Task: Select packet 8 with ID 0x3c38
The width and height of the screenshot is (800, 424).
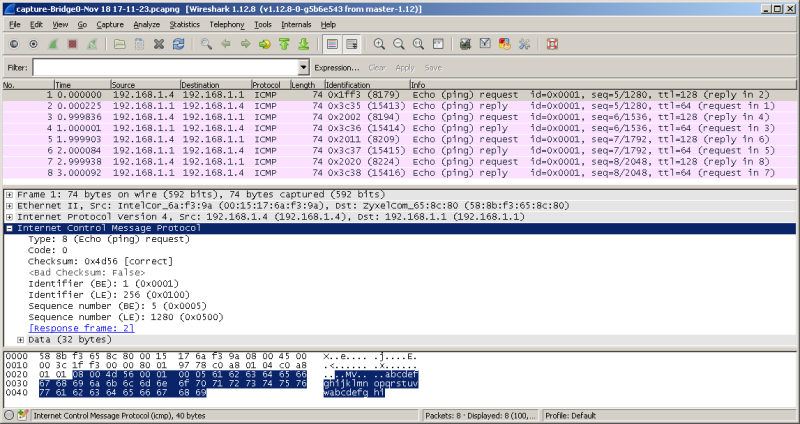Action: point(399,173)
